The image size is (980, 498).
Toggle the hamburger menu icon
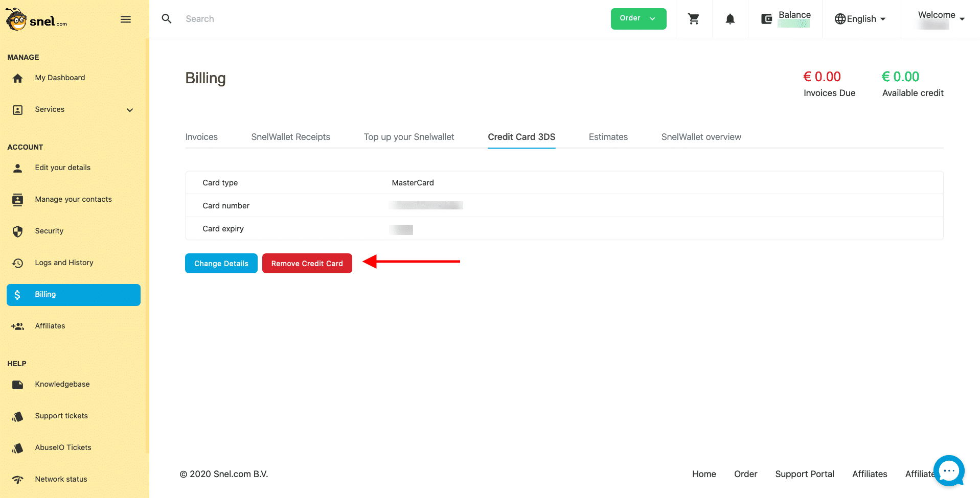[x=126, y=19]
